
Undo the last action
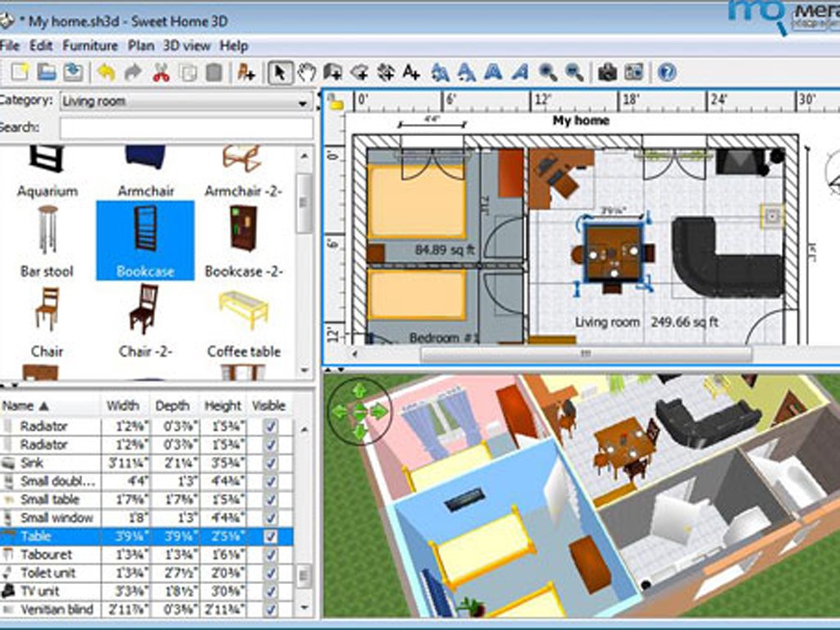[106, 72]
